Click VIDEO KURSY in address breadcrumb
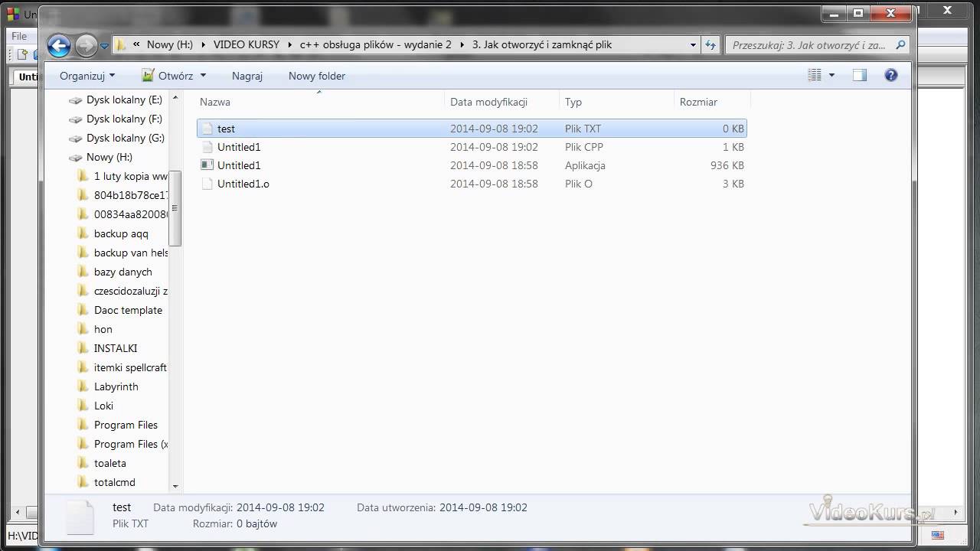Viewport: 980px width, 551px height. pyautogui.click(x=247, y=45)
